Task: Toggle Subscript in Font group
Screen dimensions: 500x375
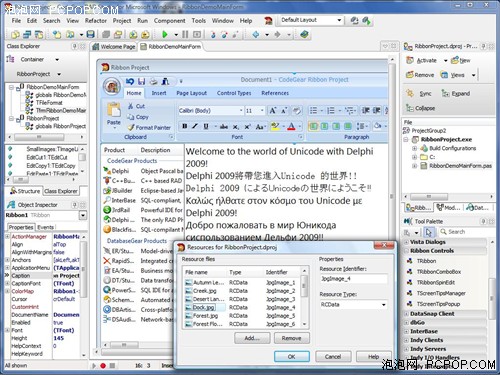Action: tap(236, 126)
